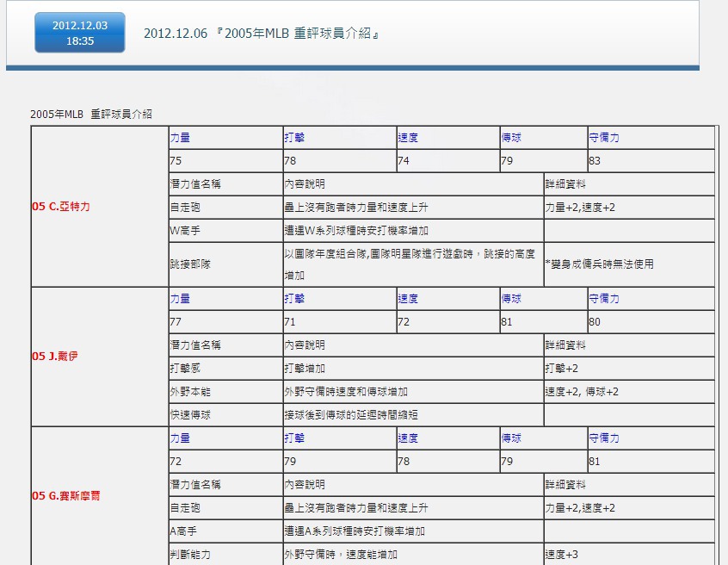This screenshot has height=565, width=728.
Task: Click 打擊 header in J.戴伊 section
Action: click(x=294, y=299)
